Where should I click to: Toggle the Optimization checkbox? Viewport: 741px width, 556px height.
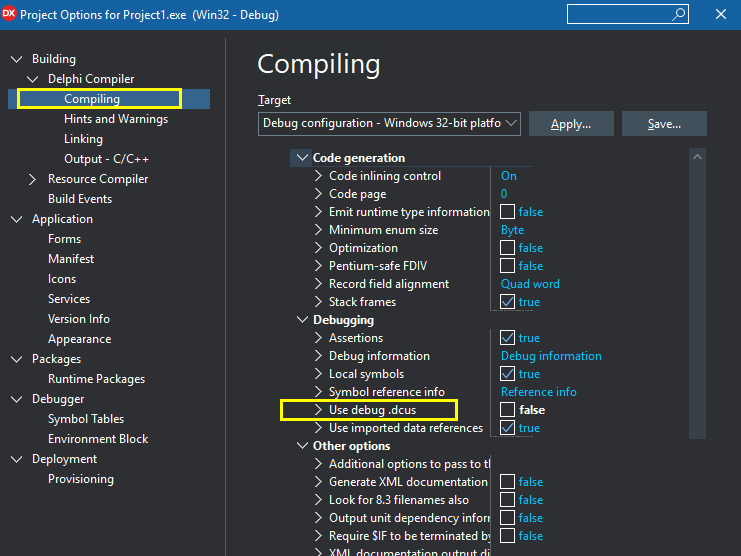[508, 248]
